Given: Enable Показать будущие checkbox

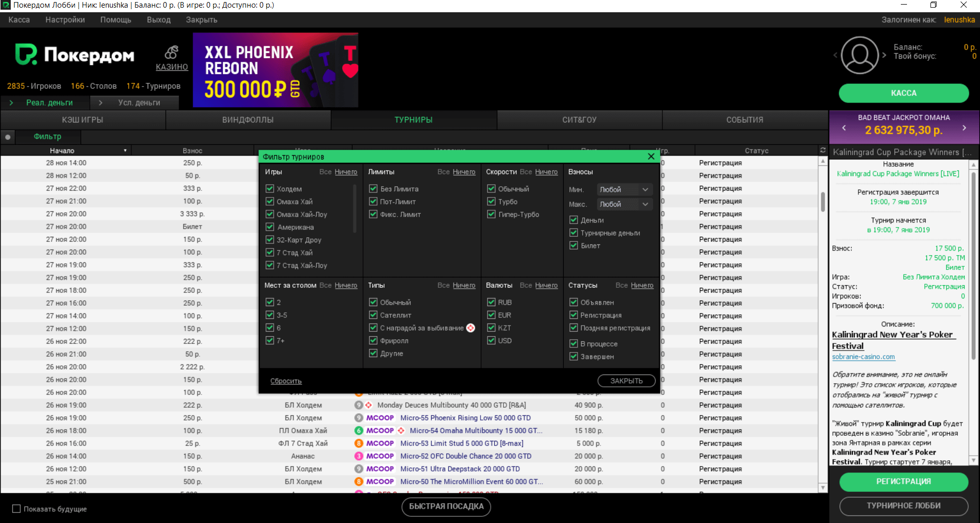Looking at the screenshot, I should click(x=16, y=509).
